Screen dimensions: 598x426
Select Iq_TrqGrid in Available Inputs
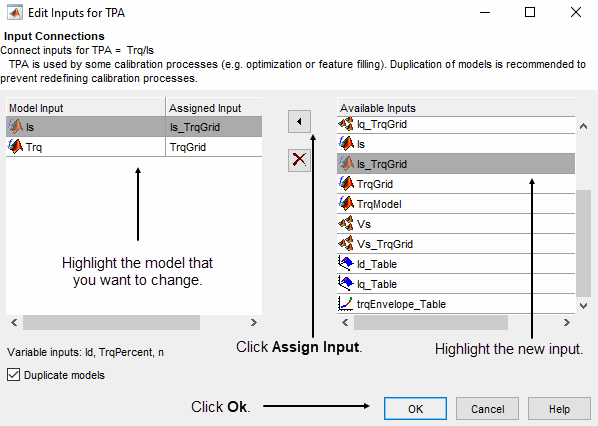456,125
